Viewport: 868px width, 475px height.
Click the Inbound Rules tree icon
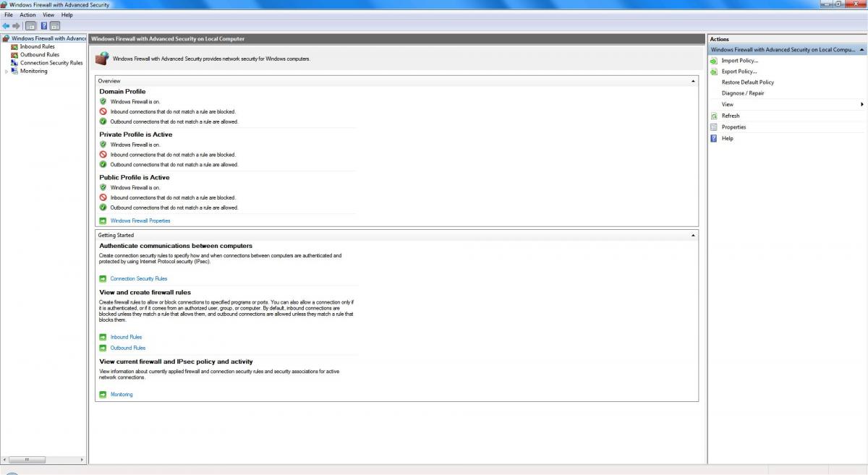14,46
